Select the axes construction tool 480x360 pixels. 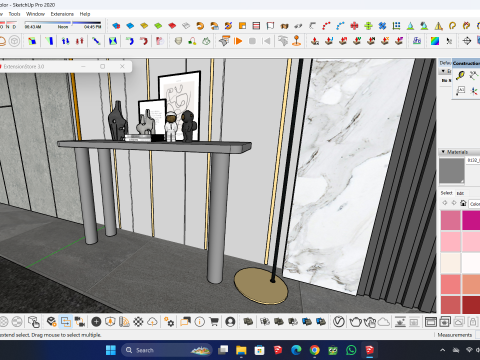[474, 91]
